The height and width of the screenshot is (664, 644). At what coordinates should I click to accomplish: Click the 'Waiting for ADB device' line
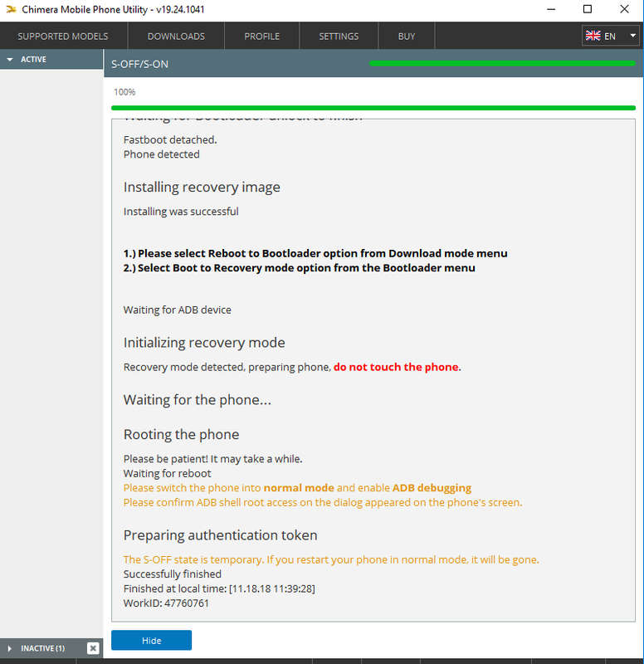(178, 310)
